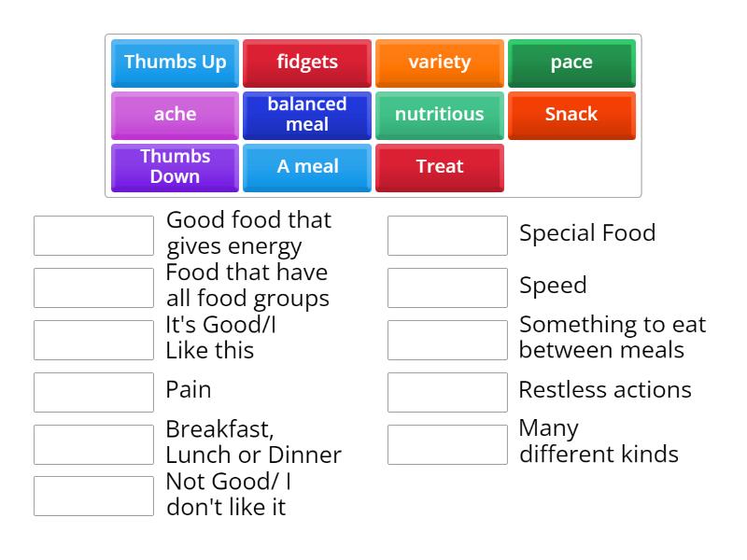Image resolution: width=747 pixels, height=560 pixels.
Task: Select the 'Treat' word tile
Action: tap(439, 166)
